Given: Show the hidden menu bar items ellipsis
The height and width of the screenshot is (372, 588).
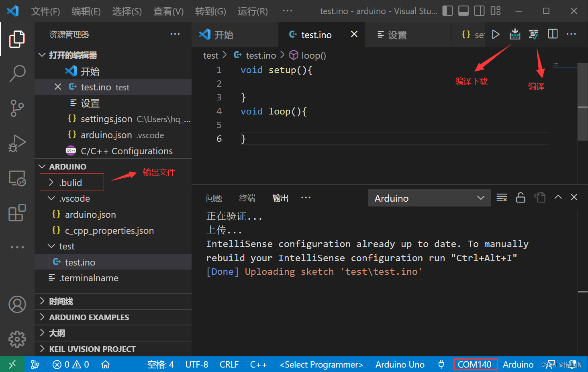Looking at the screenshot, I should tap(288, 11).
